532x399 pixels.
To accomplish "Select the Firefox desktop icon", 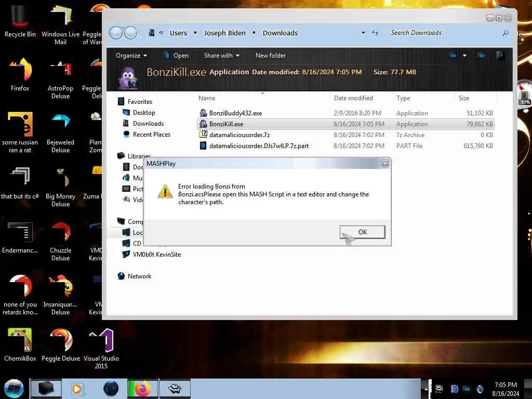I will click(x=20, y=74).
